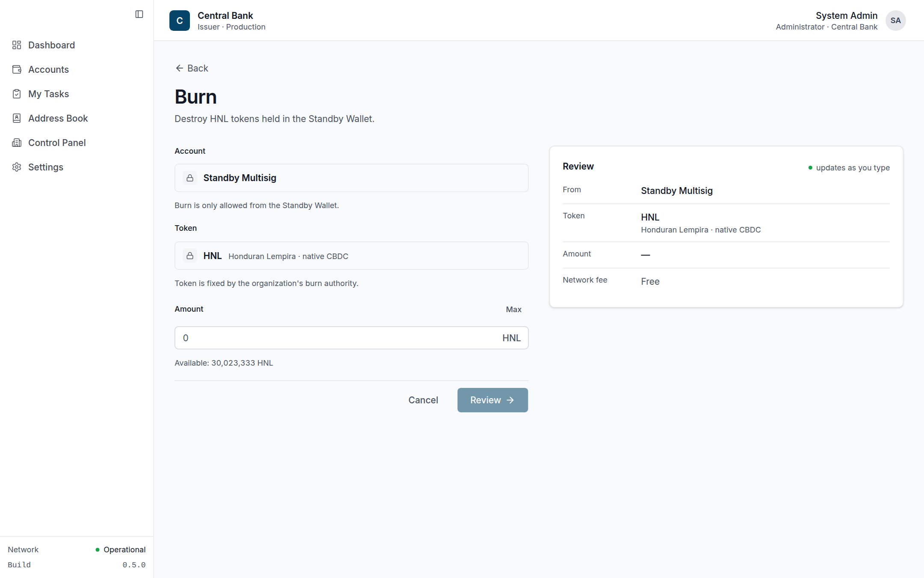Click the Operational network status text
Screen dimensions: 924x578
[x=124, y=549]
